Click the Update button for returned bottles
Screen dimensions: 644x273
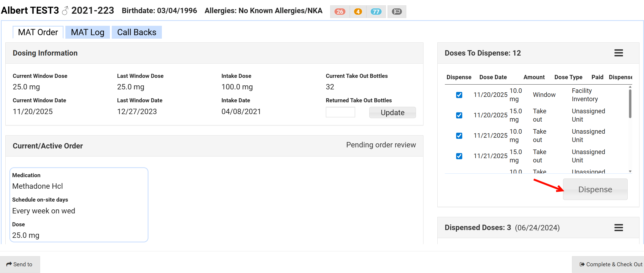click(392, 112)
